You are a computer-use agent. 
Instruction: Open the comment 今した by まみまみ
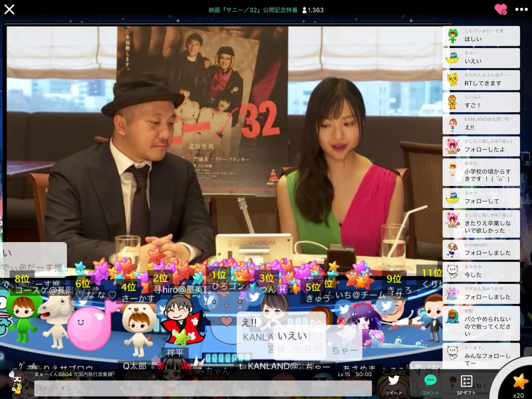point(481,272)
